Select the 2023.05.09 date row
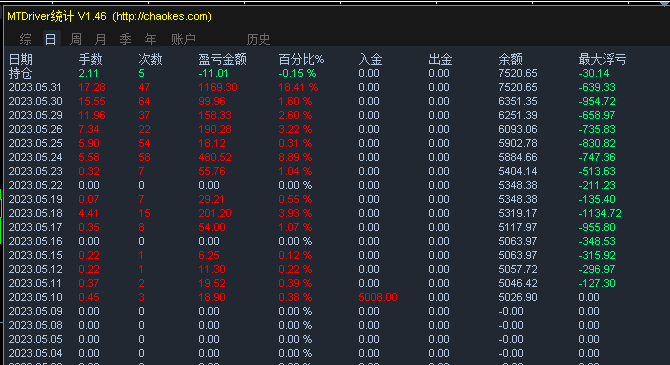 click(x=35, y=312)
